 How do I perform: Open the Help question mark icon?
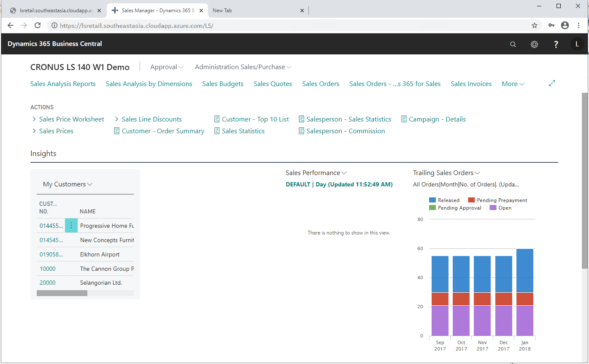pos(556,44)
